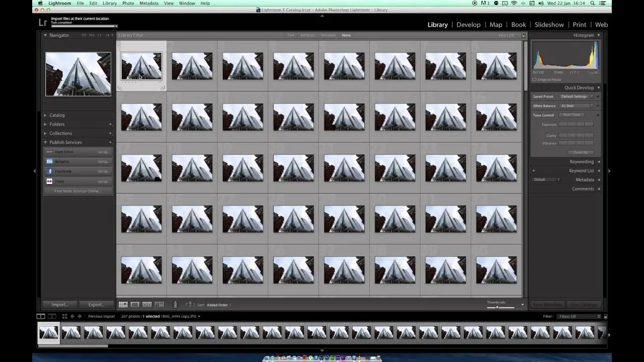
Task: Select the Painter spray can tool
Action: pos(175,305)
